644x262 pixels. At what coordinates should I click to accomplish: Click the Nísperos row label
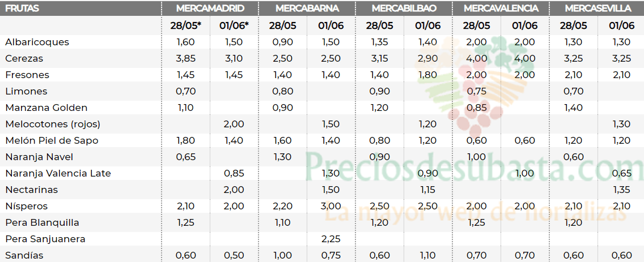[x=26, y=206]
